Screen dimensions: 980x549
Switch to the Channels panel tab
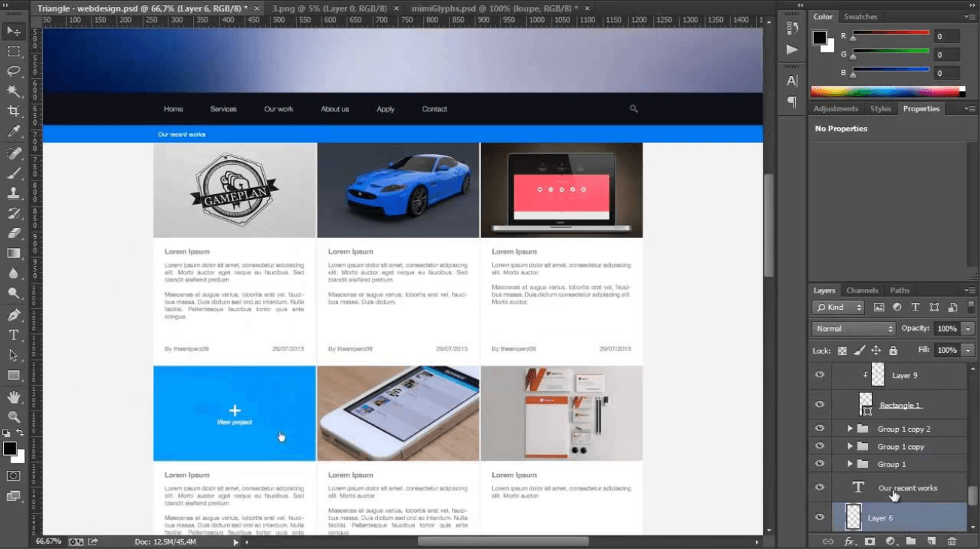pos(862,290)
